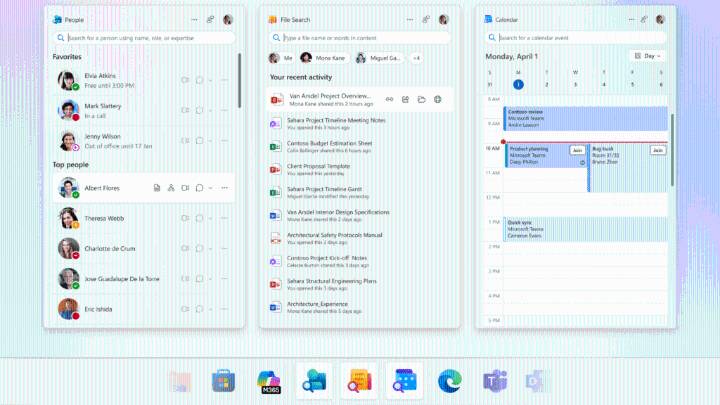The height and width of the screenshot is (405, 720).
Task: Show the +4 additional people filters
Action: click(x=416, y=58)
